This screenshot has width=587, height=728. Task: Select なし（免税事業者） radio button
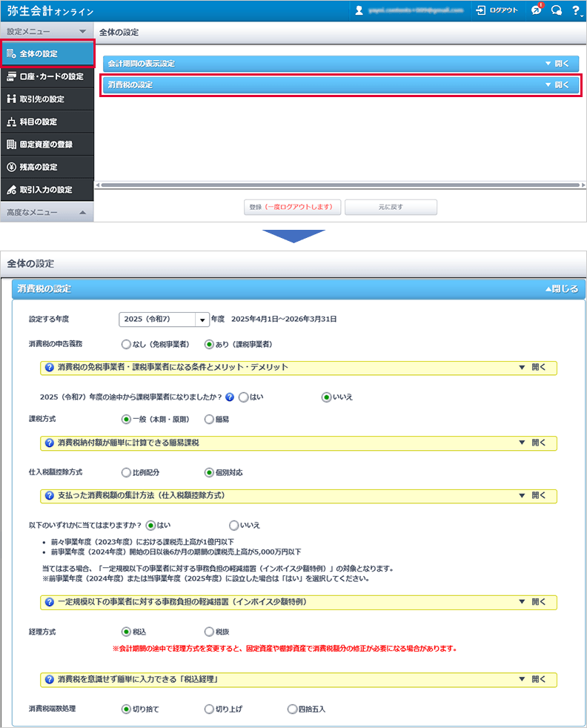click(126, 344)
